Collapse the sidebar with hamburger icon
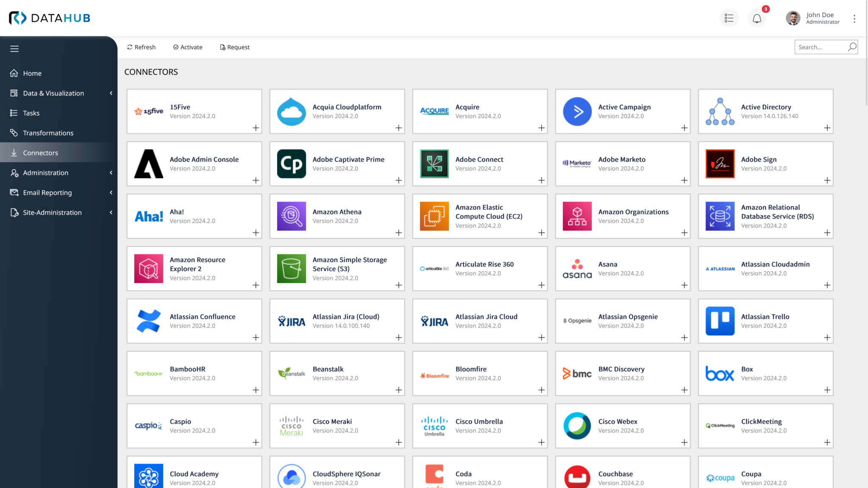Image resolution: width=868 pixels, height=488 pixels. tap(14, 49)
